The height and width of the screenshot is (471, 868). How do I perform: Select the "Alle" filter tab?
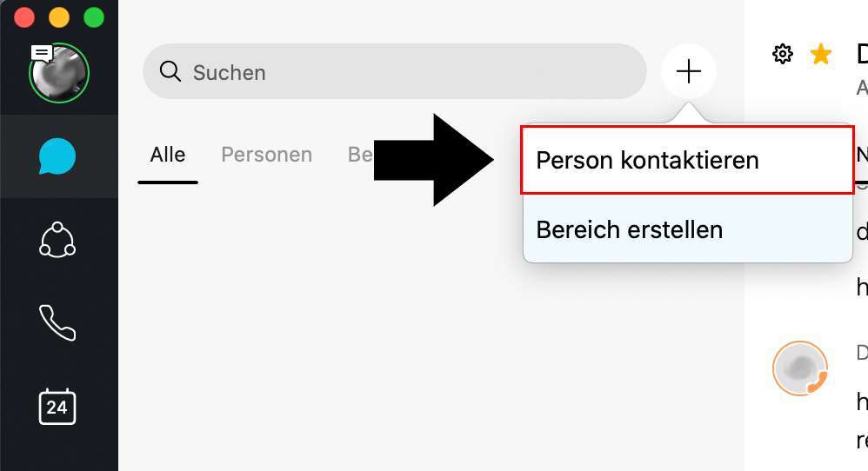click(x=168, y=155)
